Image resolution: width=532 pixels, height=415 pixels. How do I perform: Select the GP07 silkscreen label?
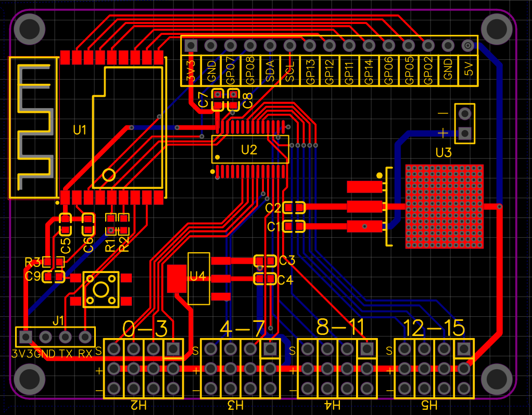231,71
